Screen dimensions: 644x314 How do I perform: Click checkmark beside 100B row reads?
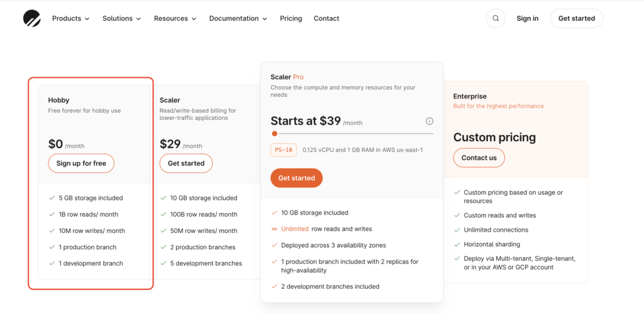point(164,215)
